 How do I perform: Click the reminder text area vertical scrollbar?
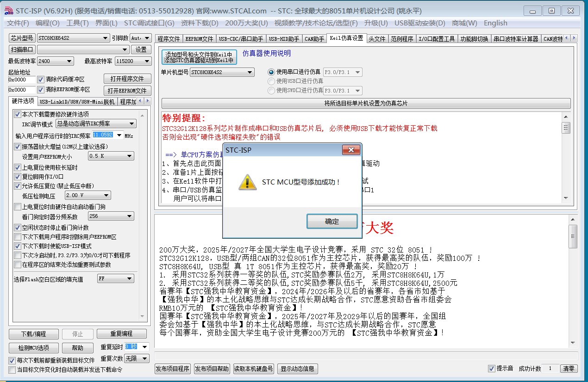click(566, 157)
